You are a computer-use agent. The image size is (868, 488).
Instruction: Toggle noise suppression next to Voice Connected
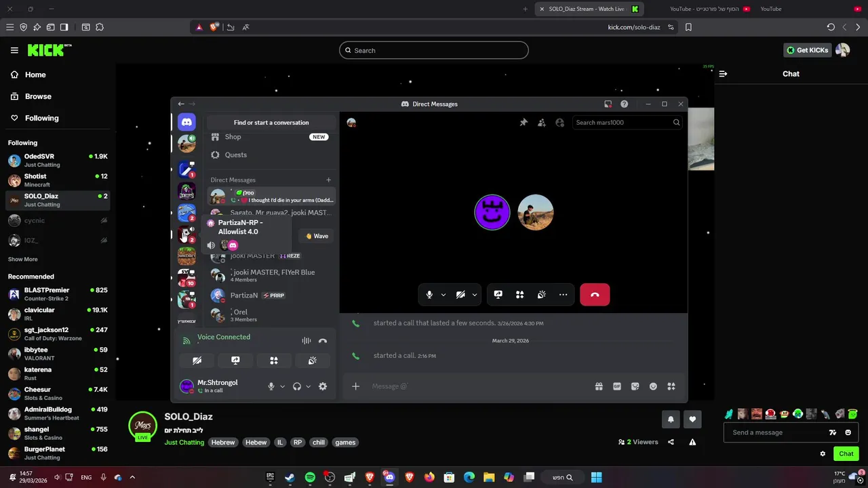click(x=307, y=341)
